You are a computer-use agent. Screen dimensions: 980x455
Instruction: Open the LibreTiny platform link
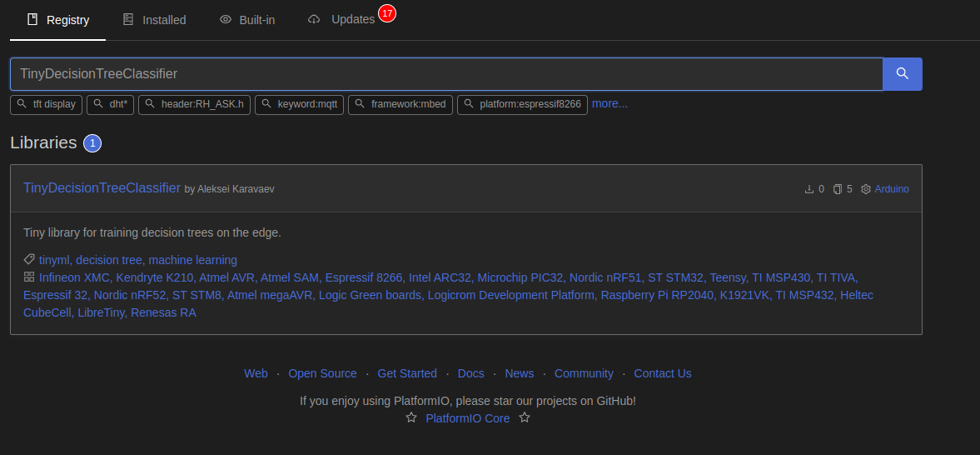point(101,312)
